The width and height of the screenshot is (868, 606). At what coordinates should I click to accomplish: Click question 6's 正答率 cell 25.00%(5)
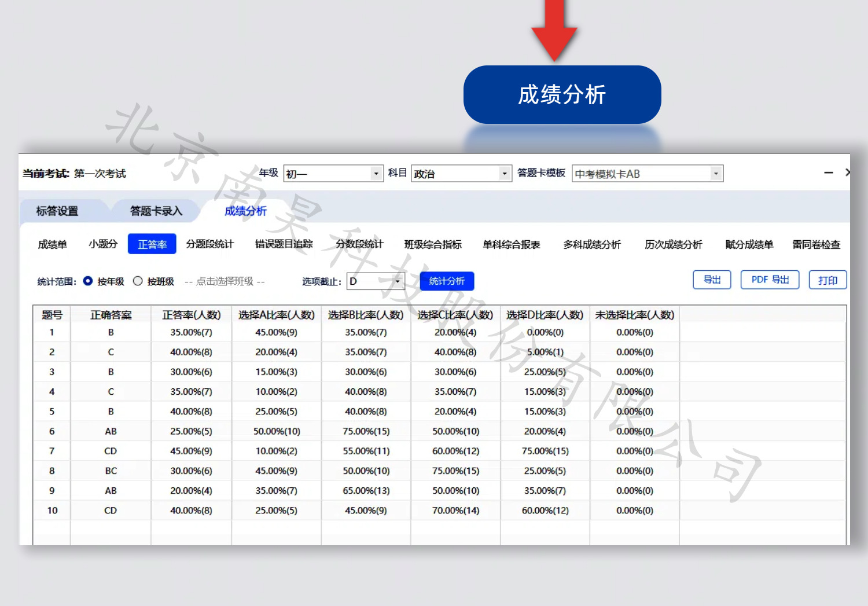pos(192,431)
